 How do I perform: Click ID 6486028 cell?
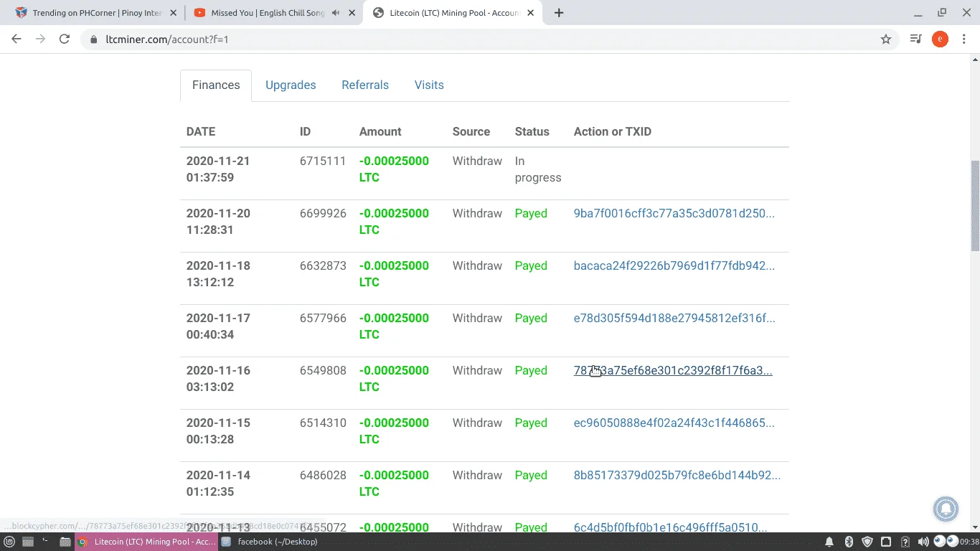click(323, 476)
